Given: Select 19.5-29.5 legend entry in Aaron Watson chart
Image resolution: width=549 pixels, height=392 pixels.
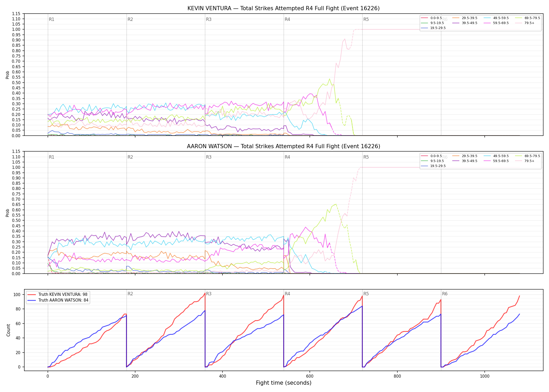Looking at the screenshot, I should pos(433,166).
